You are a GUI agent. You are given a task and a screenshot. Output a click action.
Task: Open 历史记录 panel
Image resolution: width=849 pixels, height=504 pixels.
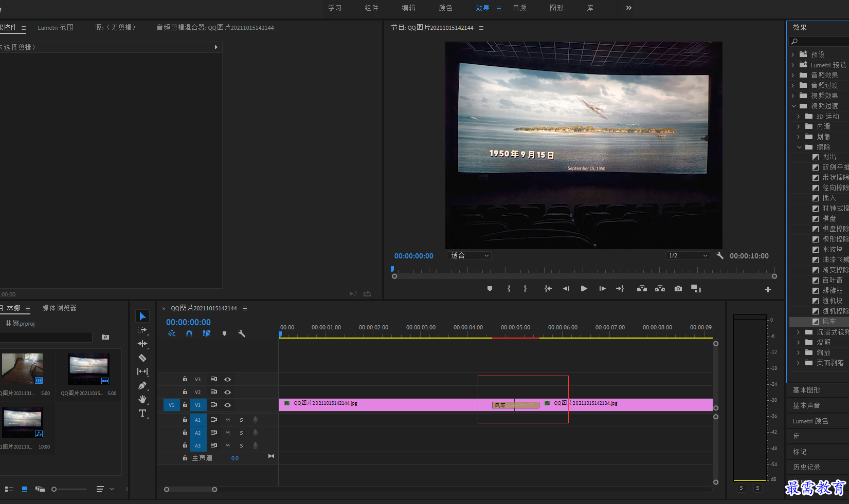[806, 467]
